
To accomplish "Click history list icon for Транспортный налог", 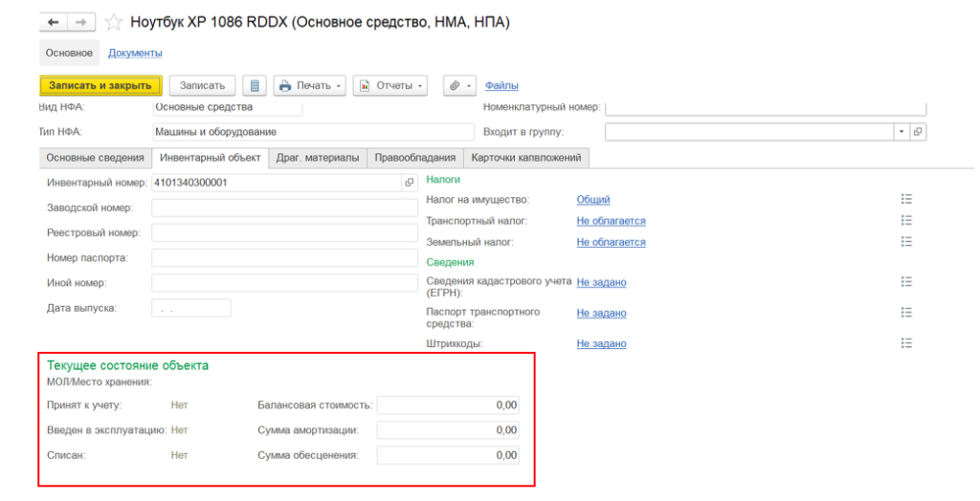I will [906, 221].
